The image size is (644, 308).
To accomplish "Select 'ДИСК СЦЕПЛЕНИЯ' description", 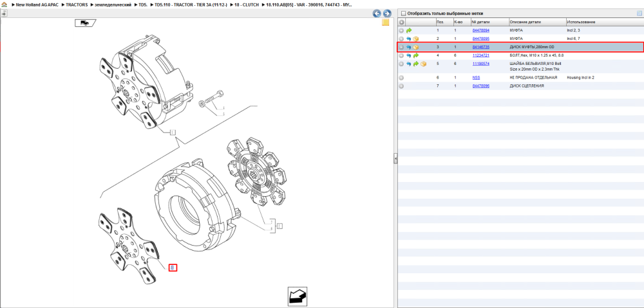I will click(x=526, y=86).
